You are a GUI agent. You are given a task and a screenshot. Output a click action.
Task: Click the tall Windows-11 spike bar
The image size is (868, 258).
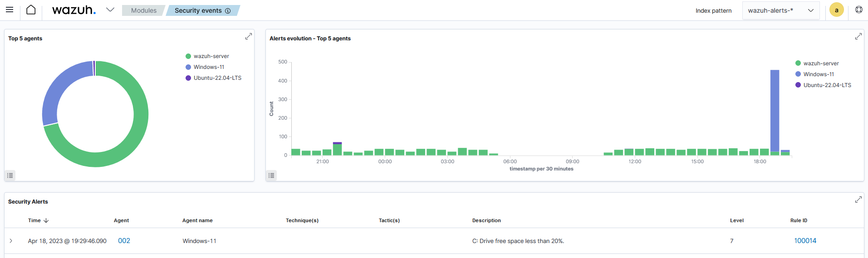click(x=775, y=111)
